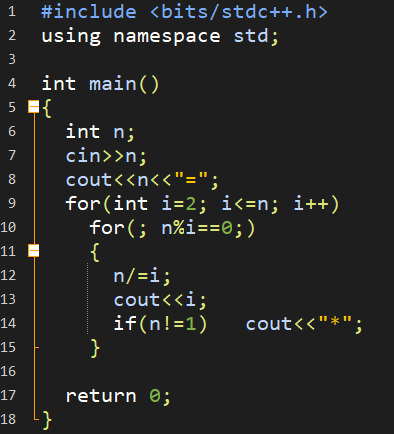Click line number 18 in the gutter
Screen dimensions: 394x434
click(8, 419)
